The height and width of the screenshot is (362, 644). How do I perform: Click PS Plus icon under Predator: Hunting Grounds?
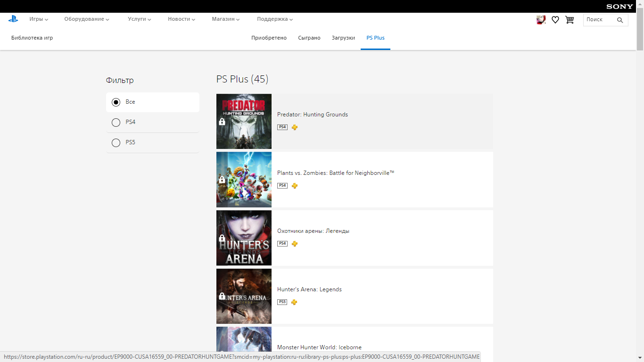[x=295, y=127]
